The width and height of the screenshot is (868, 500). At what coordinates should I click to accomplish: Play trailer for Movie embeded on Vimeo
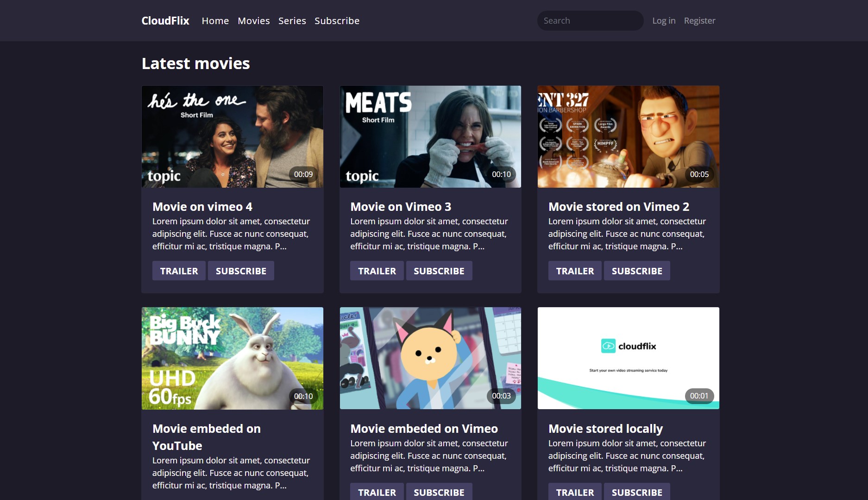click(x=377, y=492)
